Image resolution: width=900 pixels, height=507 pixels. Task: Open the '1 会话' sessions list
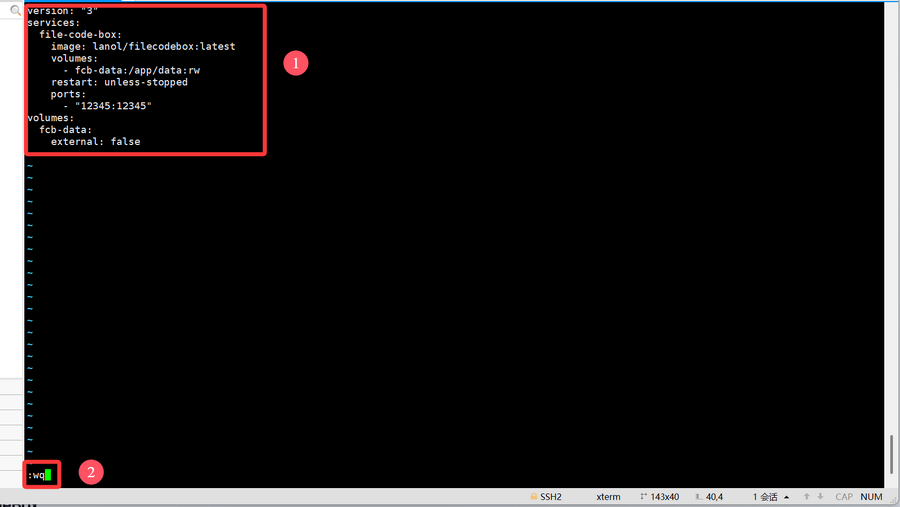765,497
